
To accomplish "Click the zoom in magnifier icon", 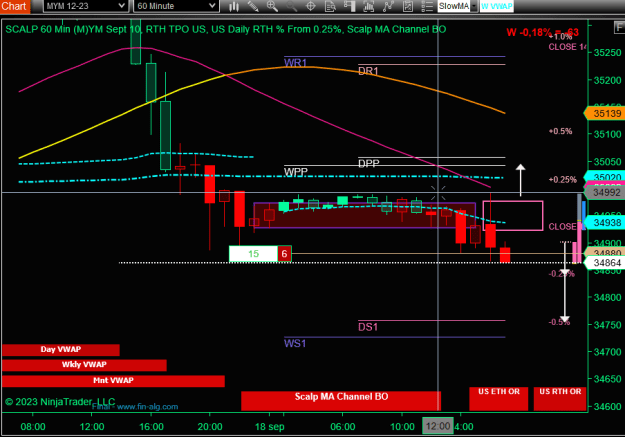I will [272, 6].
